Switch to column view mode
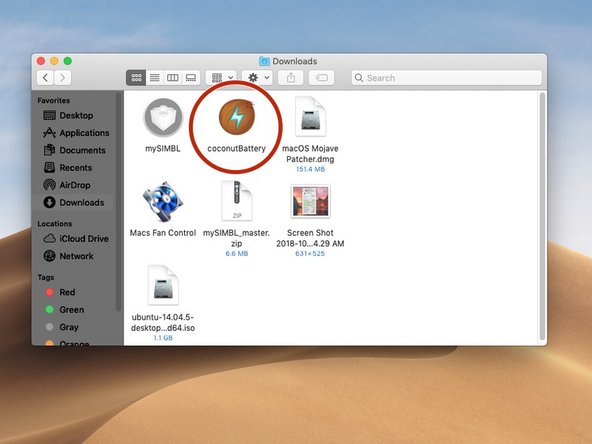Image resolution: width=592 pixels, height=444 pixels. (173, 78)
